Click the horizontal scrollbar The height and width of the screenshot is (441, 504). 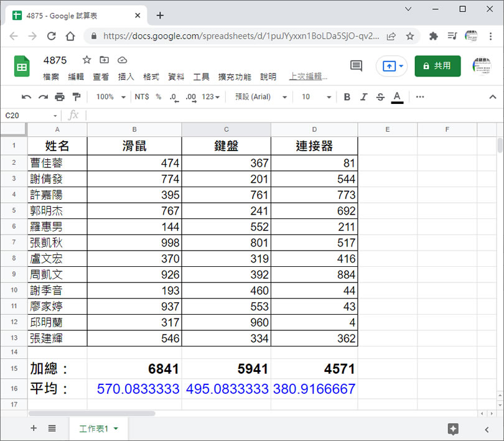coord(92,414)
